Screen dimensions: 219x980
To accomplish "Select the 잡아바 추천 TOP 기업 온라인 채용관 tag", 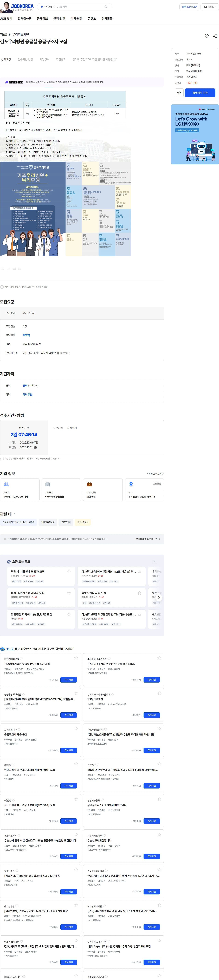I will 19,522.
